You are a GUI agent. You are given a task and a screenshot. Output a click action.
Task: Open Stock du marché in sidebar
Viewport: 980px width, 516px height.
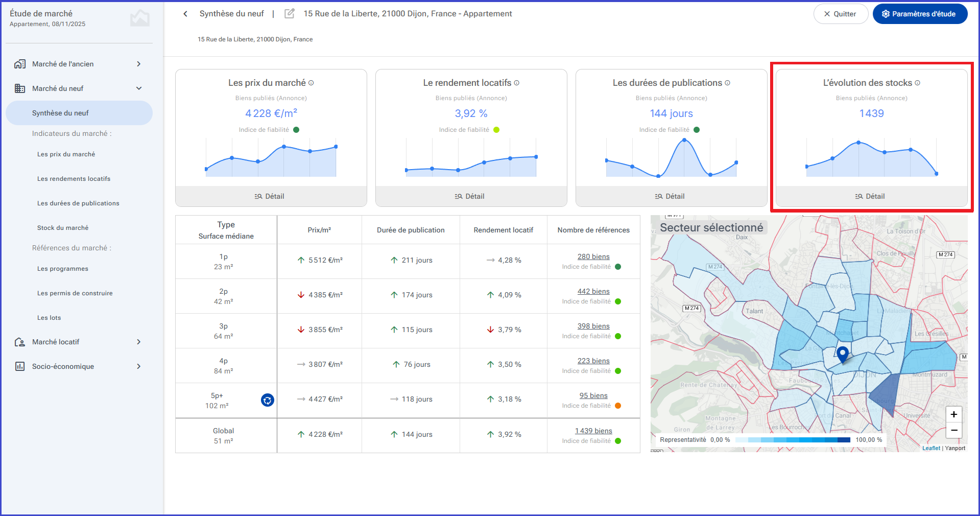[62, 228]
